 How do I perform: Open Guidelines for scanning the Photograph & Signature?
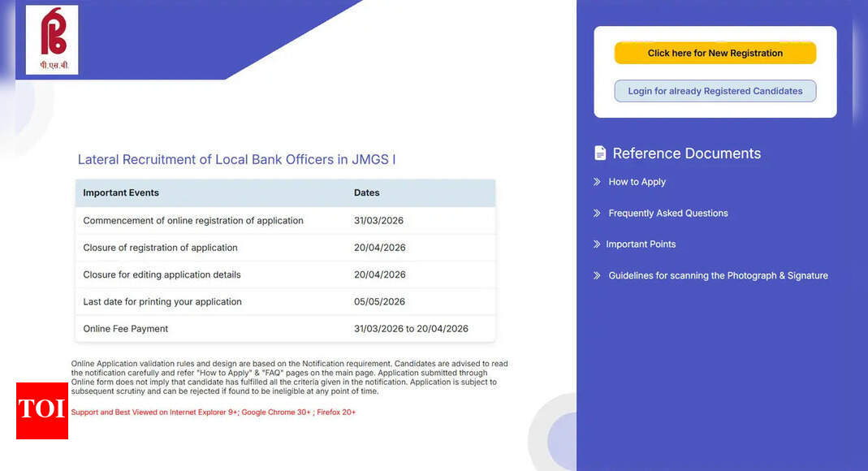(x=718, y=275)
